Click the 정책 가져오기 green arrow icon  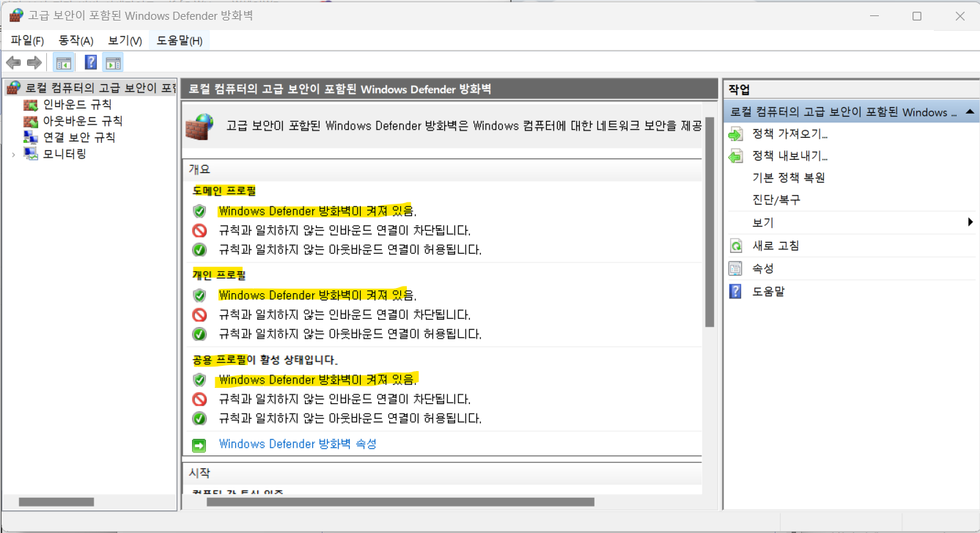736,134
